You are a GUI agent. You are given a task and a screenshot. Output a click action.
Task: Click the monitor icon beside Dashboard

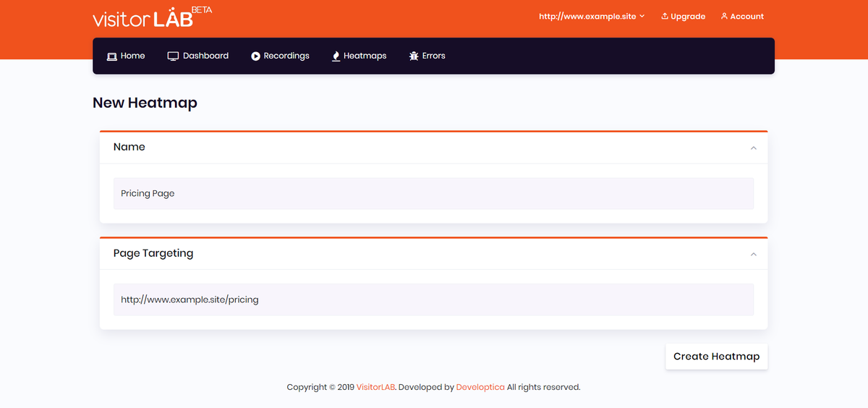(173, 56)
